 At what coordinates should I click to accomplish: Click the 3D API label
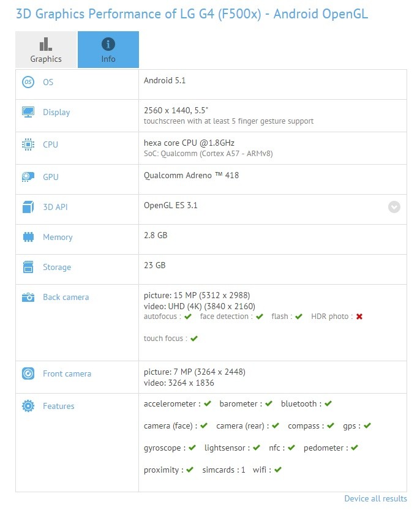(x=55, y=207)
